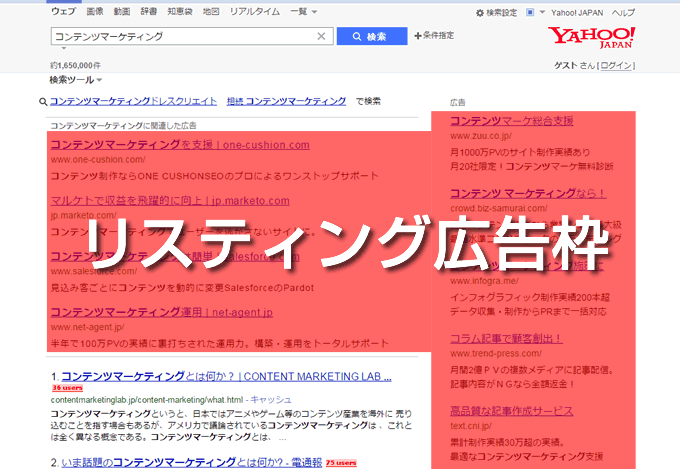Click the ログイン login link
680x469 pixels.
click(x=616, y=66)
